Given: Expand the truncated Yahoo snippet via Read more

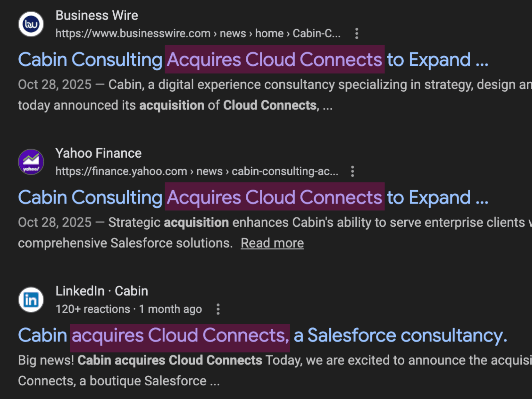Looking at the screenshot, I should coord(272,243).
